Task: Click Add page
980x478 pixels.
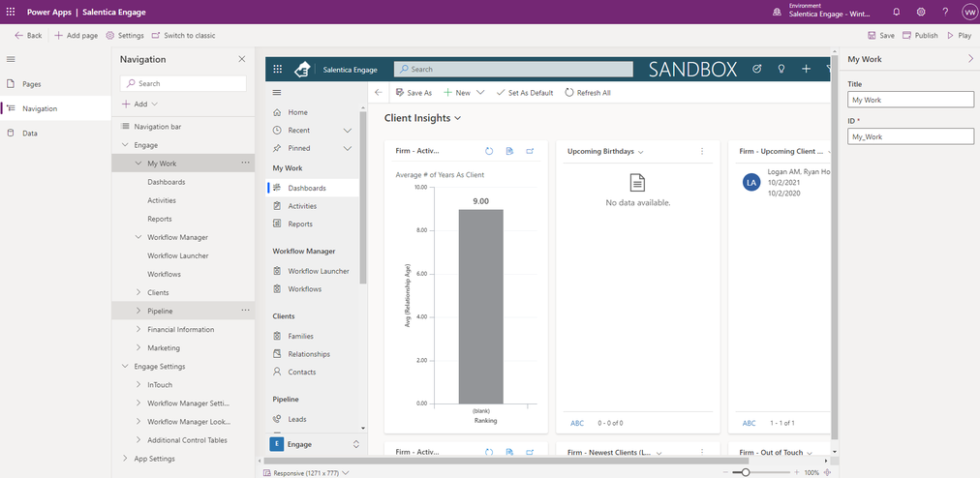Action: coord(76,36)
